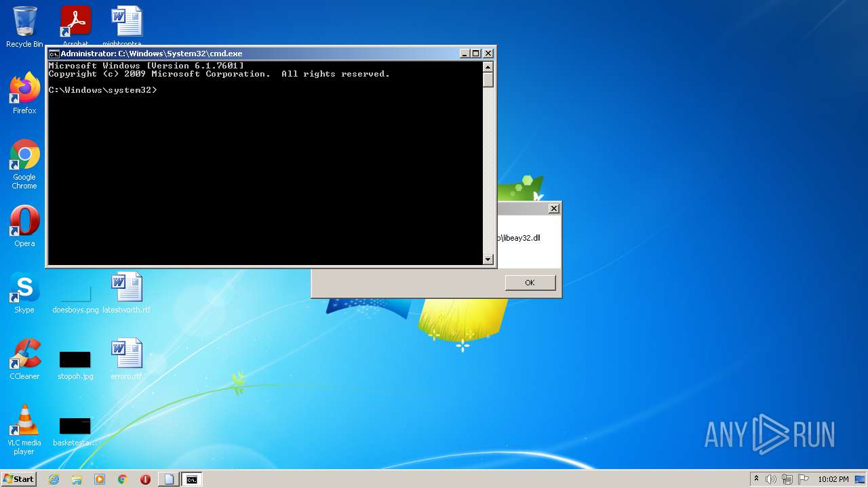This screenshot has height=488, width=868.
Task: Show hidden system tray icons
Action: tap(756, 479)
